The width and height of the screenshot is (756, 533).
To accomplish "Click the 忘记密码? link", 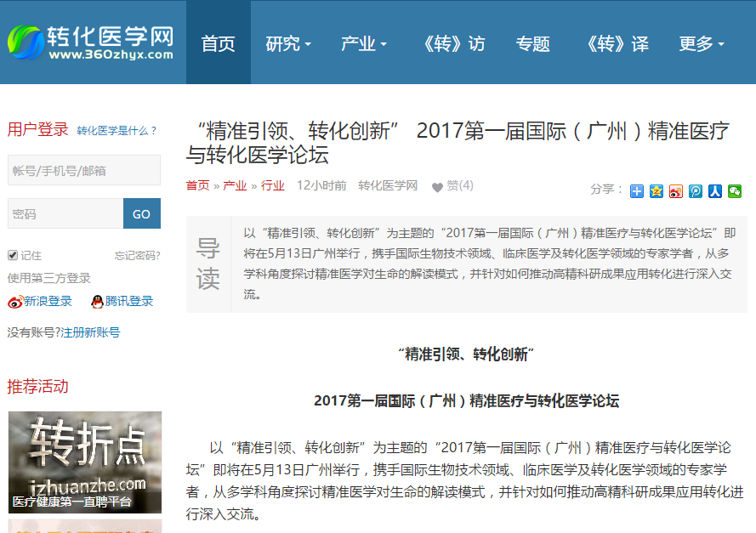I will [x=137, y=256].
